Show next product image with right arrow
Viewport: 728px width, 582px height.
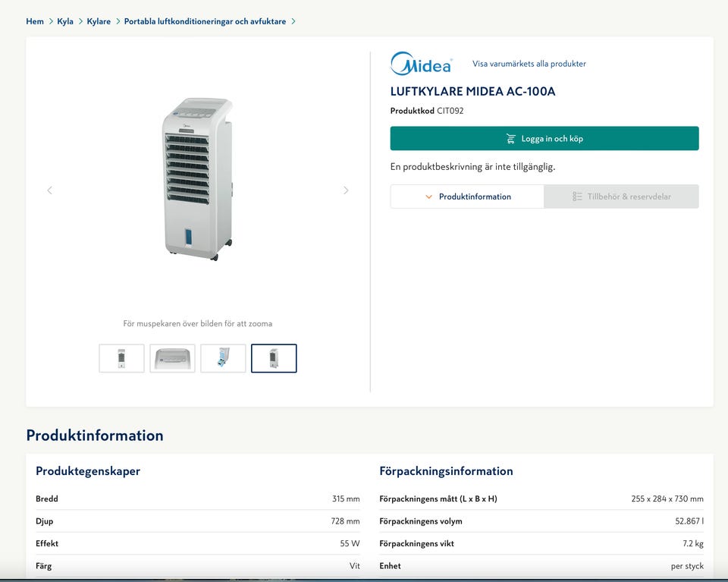[x=346, y=190]
